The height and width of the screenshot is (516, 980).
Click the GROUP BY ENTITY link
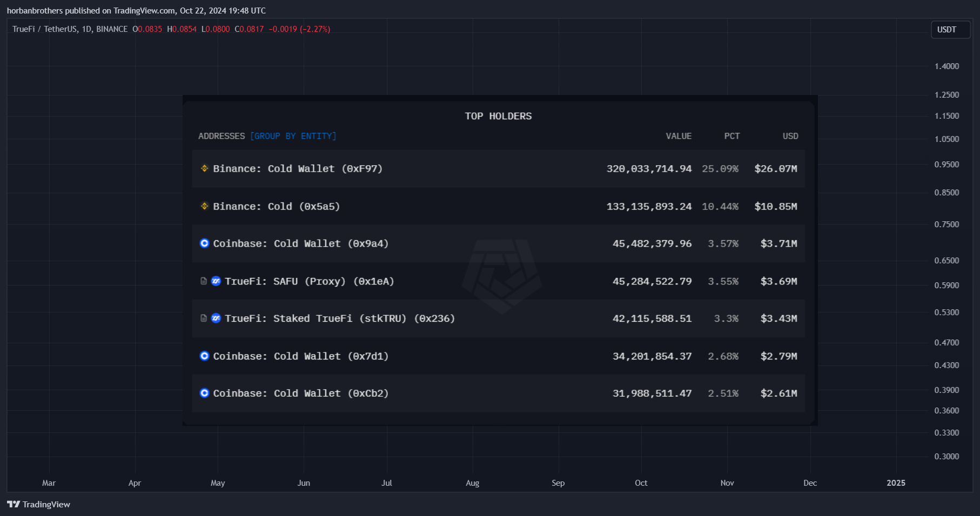click(293, 136)
